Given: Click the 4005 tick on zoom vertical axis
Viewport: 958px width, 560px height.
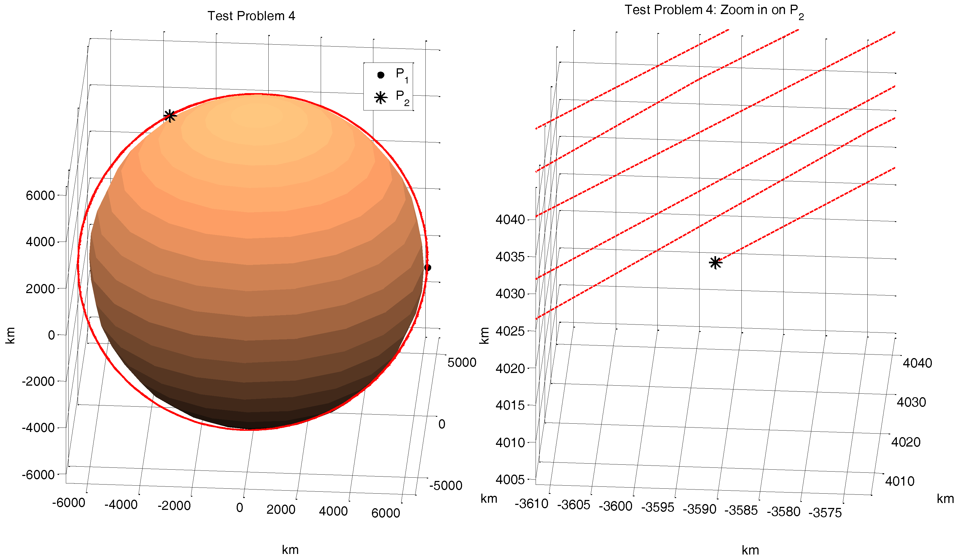Looking at the screenshot, I should click(x=510, y=480).
